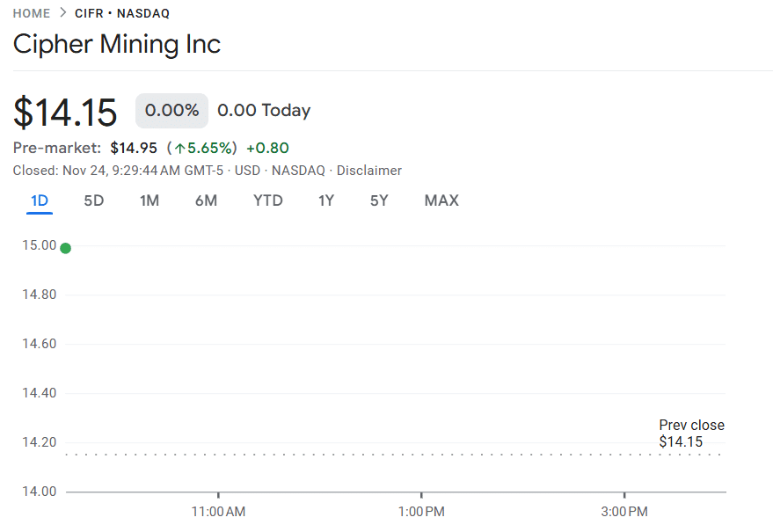773x532 pixels.
Task: Click the Prev close $14.15 label
Action: coord(691,433)
